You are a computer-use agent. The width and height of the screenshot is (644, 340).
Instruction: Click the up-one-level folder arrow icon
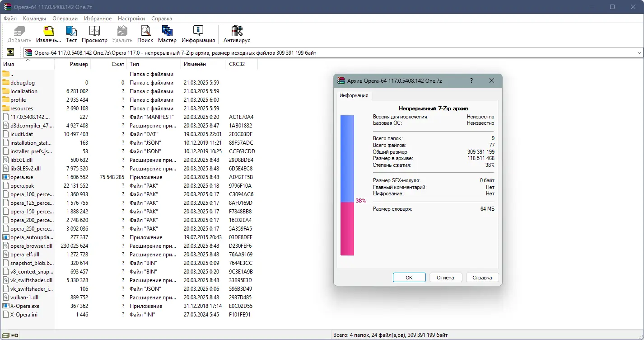point(10,52)
